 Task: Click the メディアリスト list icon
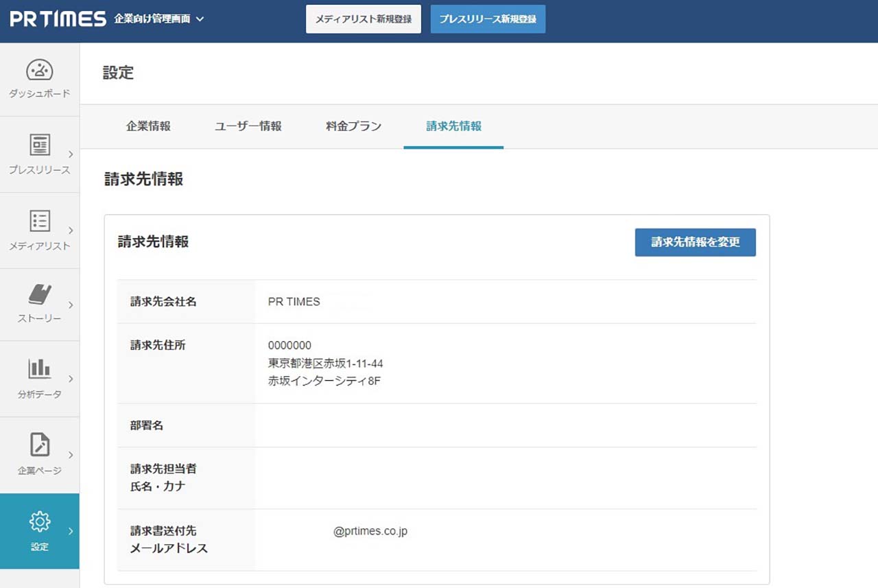[x=39, y=220]
